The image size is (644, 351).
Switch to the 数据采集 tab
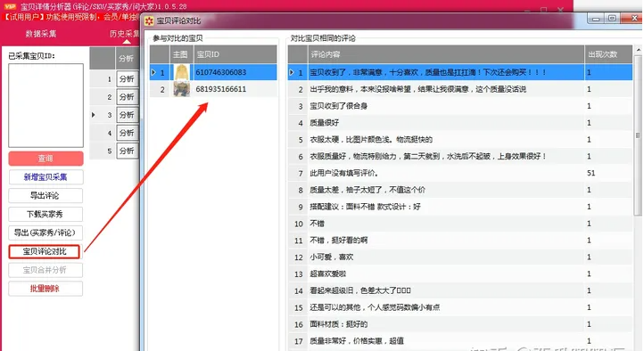[x=41, y=34]
